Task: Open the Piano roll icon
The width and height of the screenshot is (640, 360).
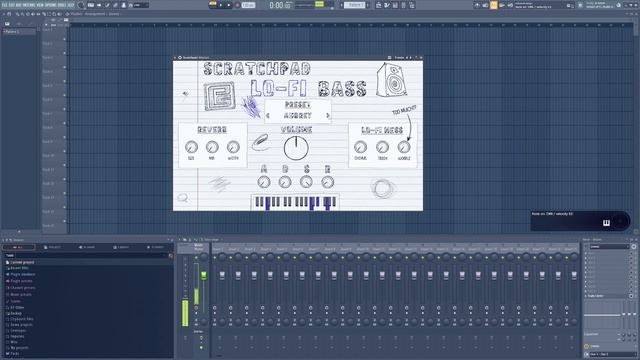Action: pos(387,5)
